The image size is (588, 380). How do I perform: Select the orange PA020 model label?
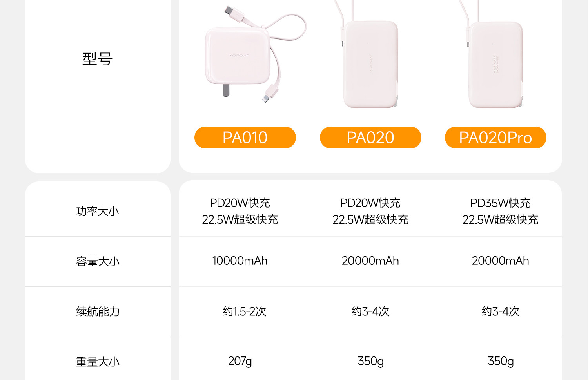(x=370, y=138)
